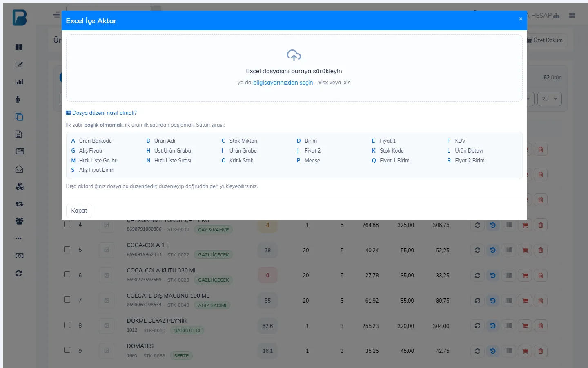Click the barcode icon for COCA-COLA 1 L
This screenshot has width=588, height=368.
coord(508,250)
